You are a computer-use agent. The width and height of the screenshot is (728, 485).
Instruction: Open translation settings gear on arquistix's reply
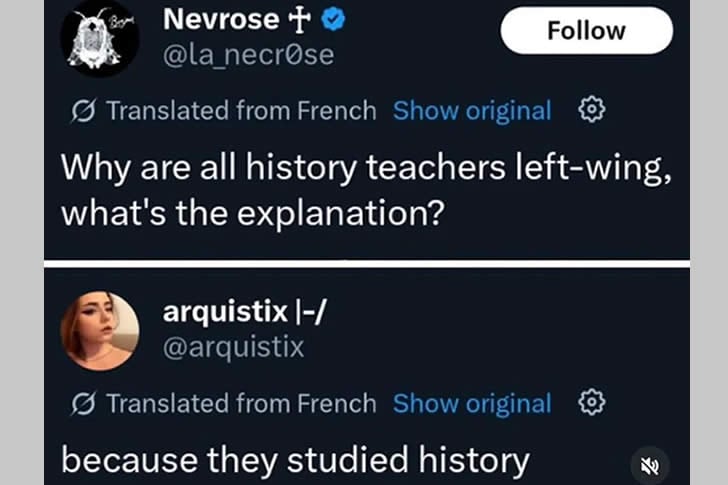tap(593, 403)
